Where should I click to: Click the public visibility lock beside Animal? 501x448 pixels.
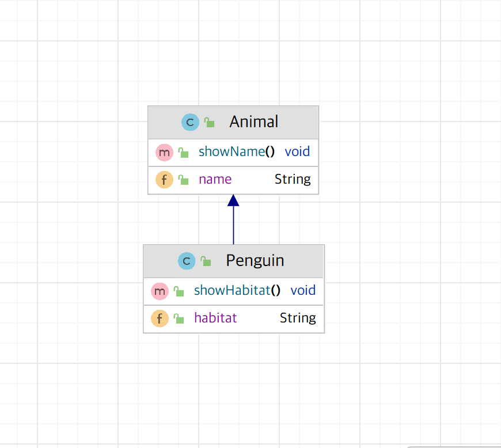(209, 122)
